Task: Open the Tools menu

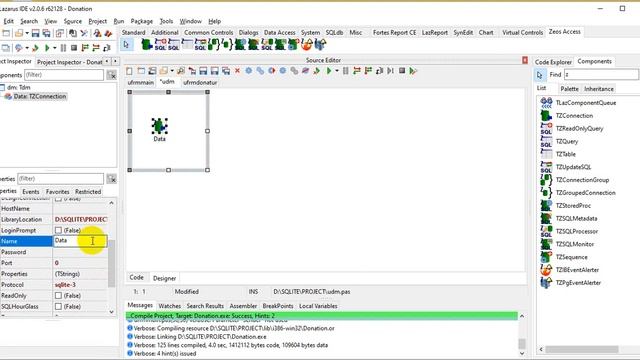Action: [166, 21]
